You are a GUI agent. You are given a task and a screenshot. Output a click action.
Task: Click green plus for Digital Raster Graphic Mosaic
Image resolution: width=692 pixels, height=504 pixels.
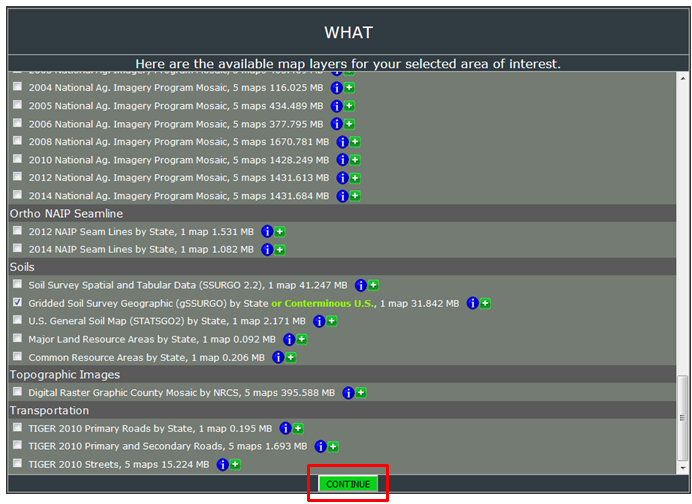[x=361, y=393]
